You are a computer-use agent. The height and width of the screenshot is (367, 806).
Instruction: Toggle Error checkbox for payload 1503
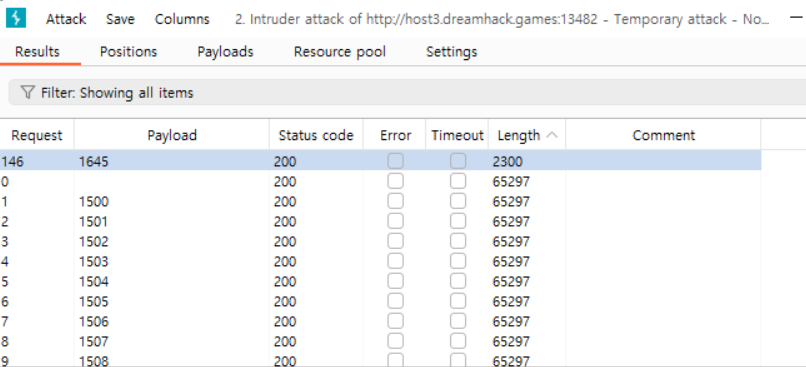coord(395,262)
